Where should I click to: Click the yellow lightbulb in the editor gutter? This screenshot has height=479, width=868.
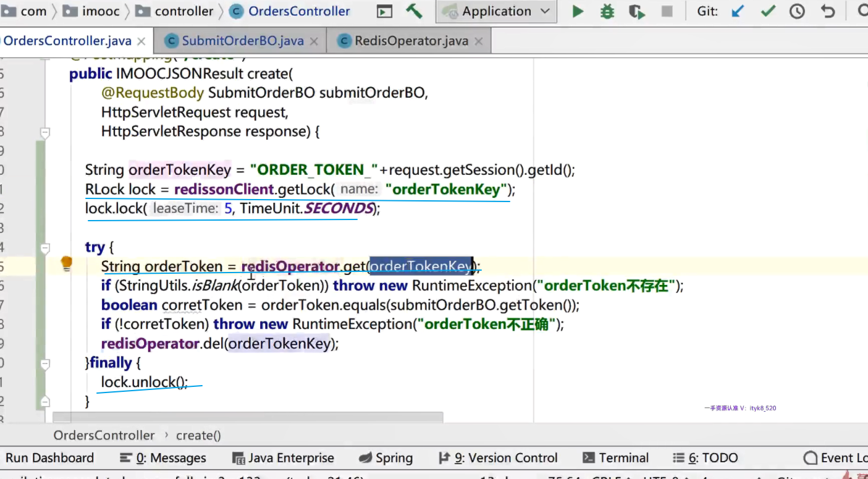click(67, 265)
